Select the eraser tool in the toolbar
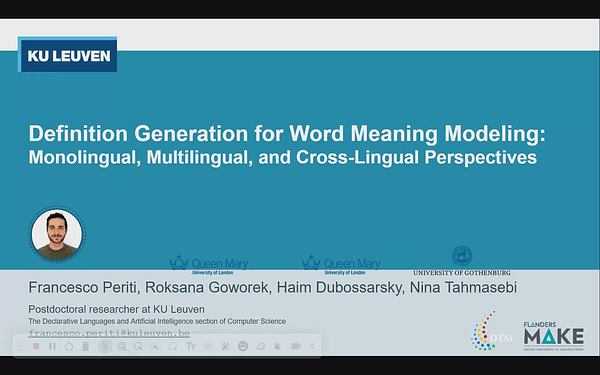 (x=261, y=346)
